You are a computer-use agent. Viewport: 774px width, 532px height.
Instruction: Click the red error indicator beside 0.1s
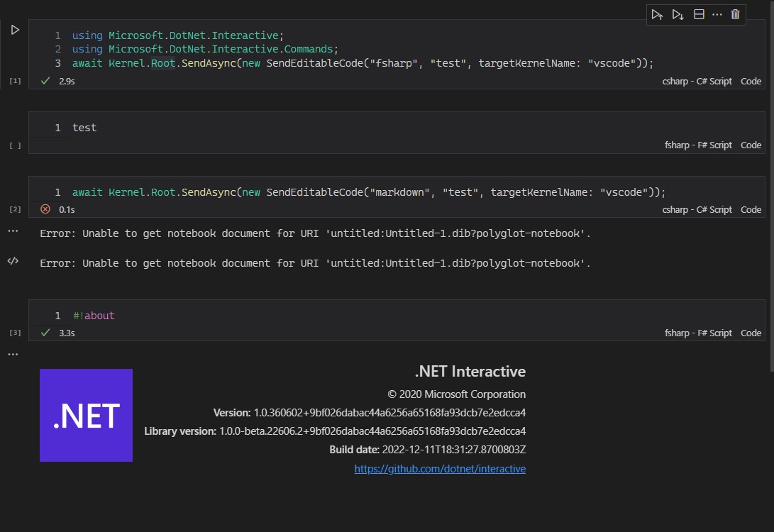pos(45,209)
